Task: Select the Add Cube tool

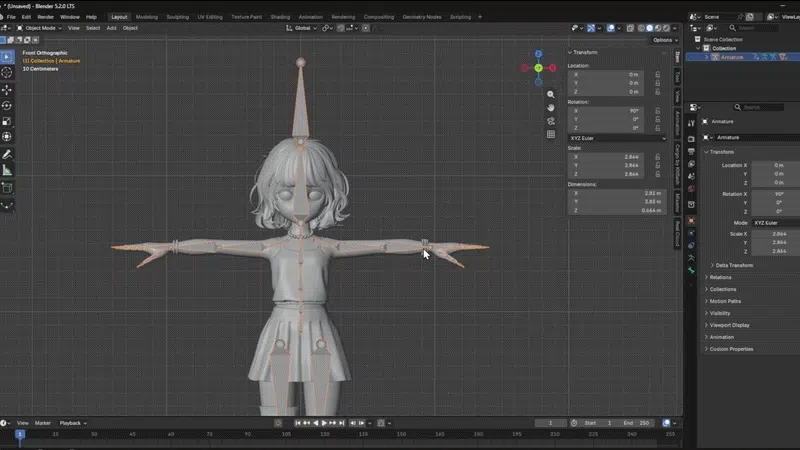Action: pos(7,188)
